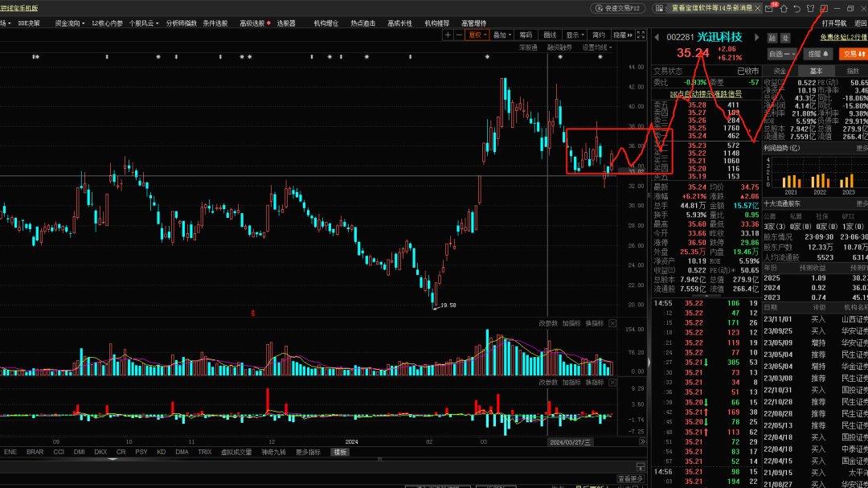Click the 筹码 chips button
This screenshot has width=868, height=488.
click(x=526, y=35)
